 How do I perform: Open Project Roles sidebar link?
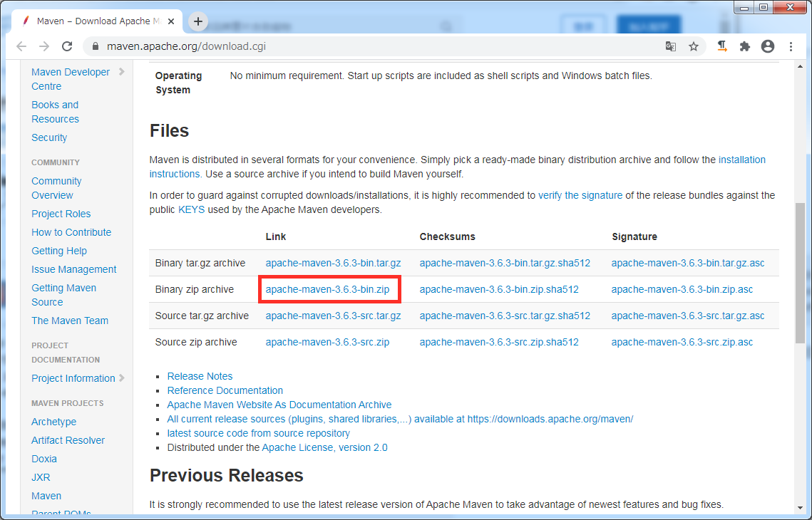pyautogui.click(x=61, y=214)
